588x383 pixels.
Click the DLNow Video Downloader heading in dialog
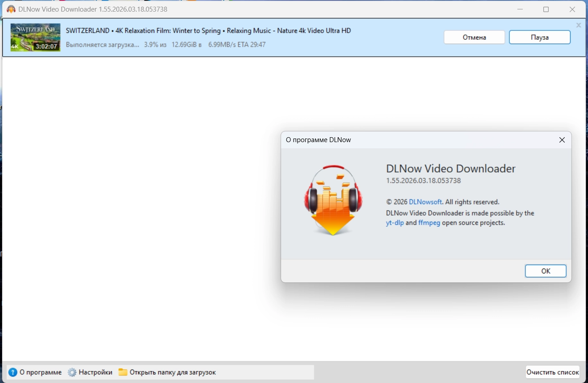coord(451,168)
